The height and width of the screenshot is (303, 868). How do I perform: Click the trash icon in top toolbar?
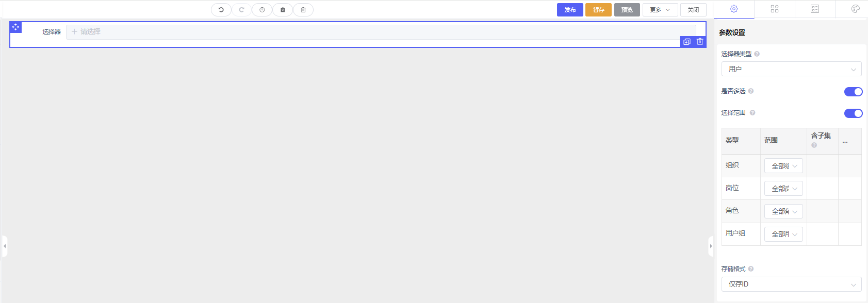pos(303,10)
